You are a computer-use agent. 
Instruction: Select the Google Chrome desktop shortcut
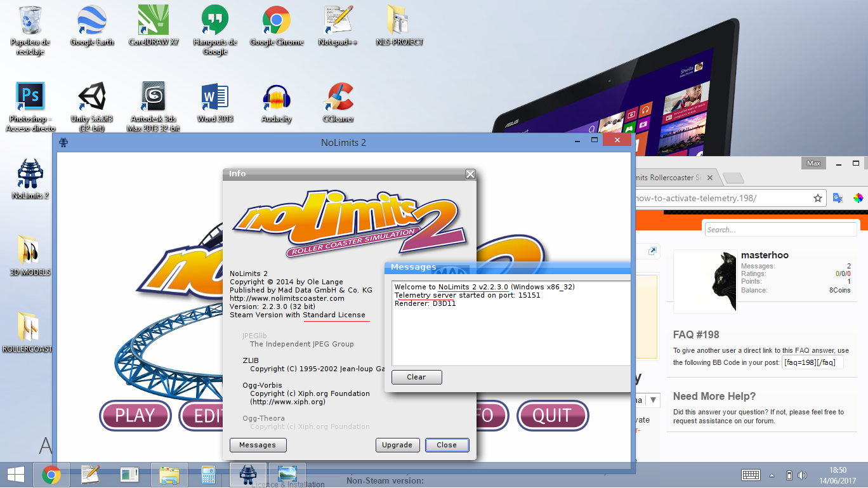[277, 25]
